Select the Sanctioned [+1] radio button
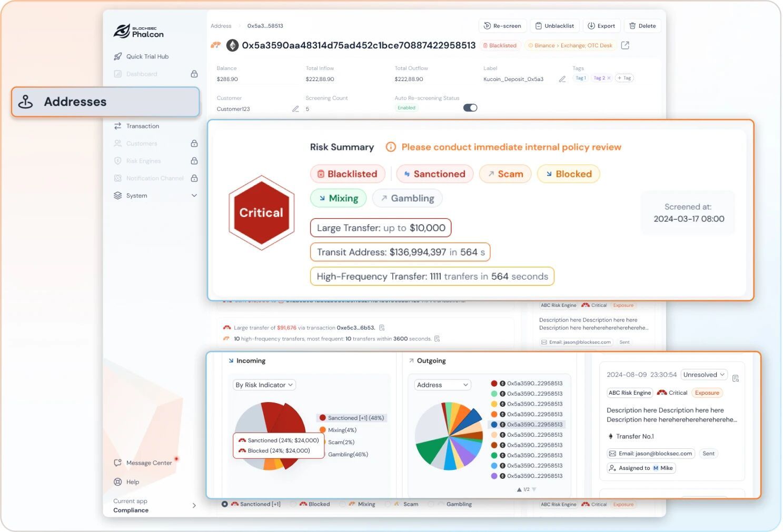Viewport: 783px width, 532px height. [x=225, y=504]
